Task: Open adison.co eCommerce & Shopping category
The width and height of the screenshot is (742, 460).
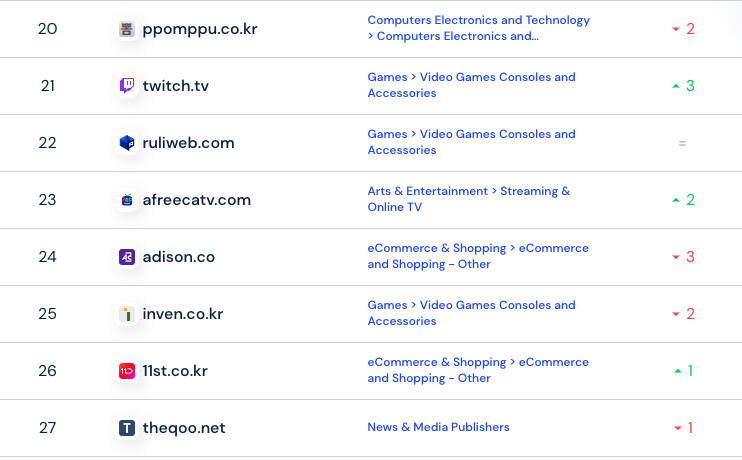Action: 478,256
